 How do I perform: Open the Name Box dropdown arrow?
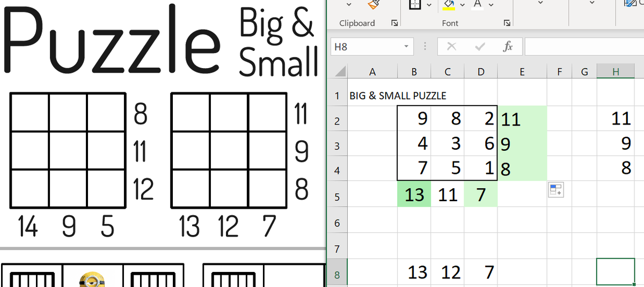[406, 47]
